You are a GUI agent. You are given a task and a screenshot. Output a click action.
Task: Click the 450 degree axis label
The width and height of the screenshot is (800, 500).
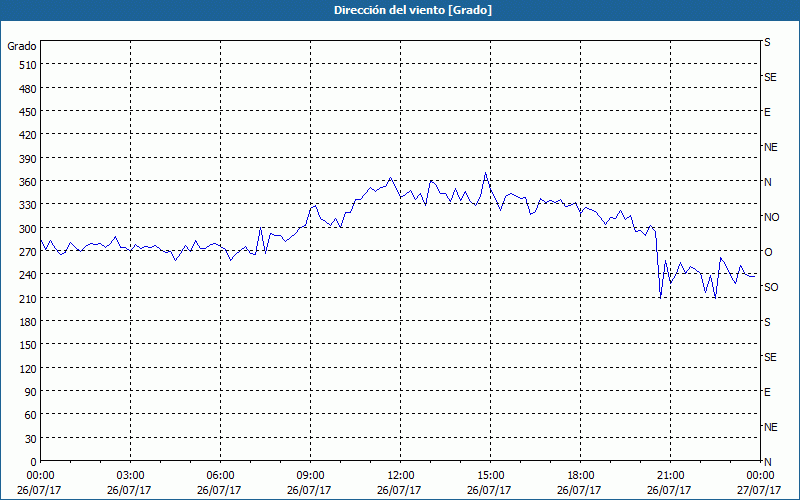(x=28, y=112)
